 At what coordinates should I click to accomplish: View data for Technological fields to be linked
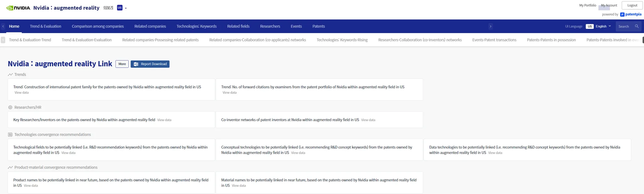(x=68, y=153)
